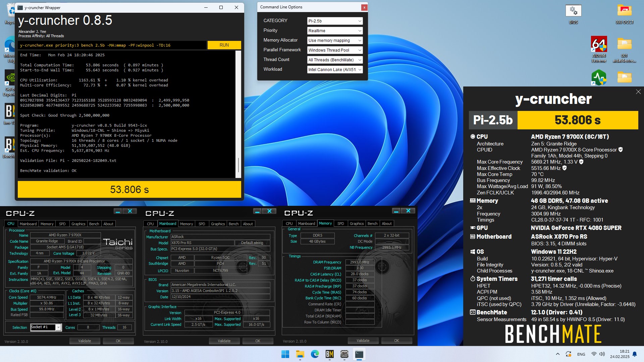The image size is (644, 362).
Task: Open the CATEGORY dropdown showing Pi-2.5b
Action: (x=335, y=21)
